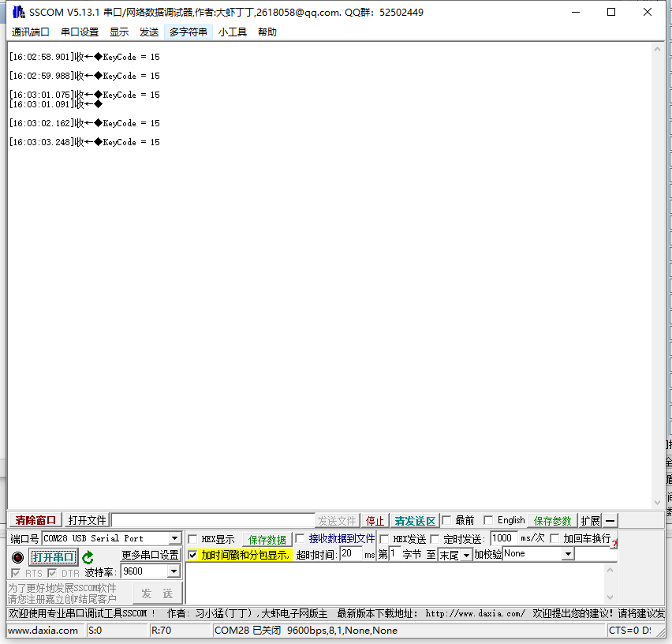Viewport: 672px width, 644px height.
Task: Open the baud rate 9600 dropdown
Action: pyautogui.click(x=174, y=571)
